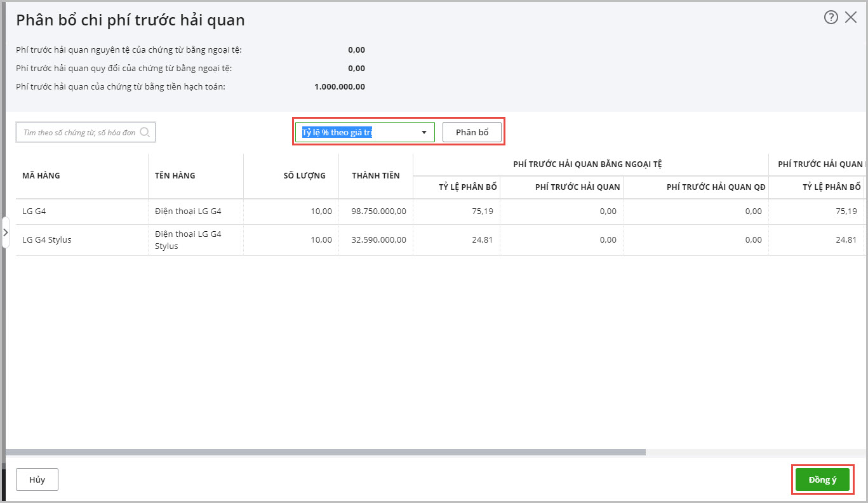Click the search magnifier icon
This screenshot has width=868, height=503.
pos(145,132)
